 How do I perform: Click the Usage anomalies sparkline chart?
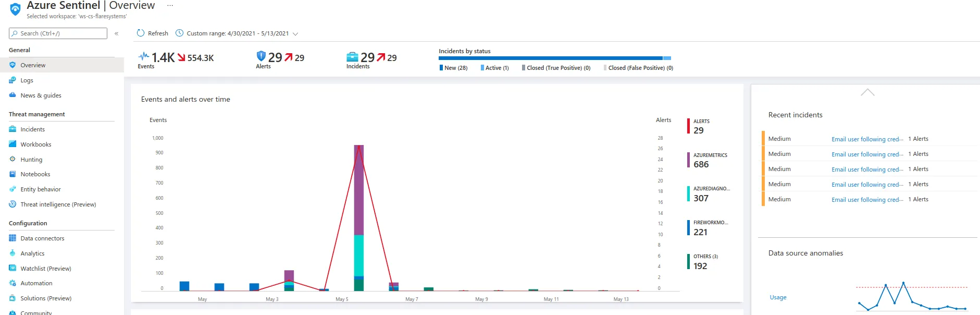[x=912, y=297]
